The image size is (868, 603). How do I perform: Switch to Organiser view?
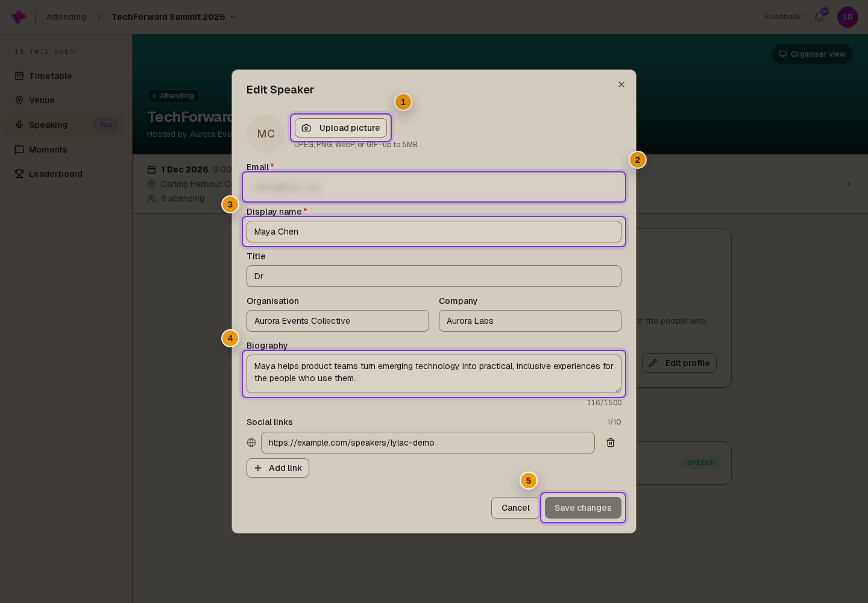(812, 54)
